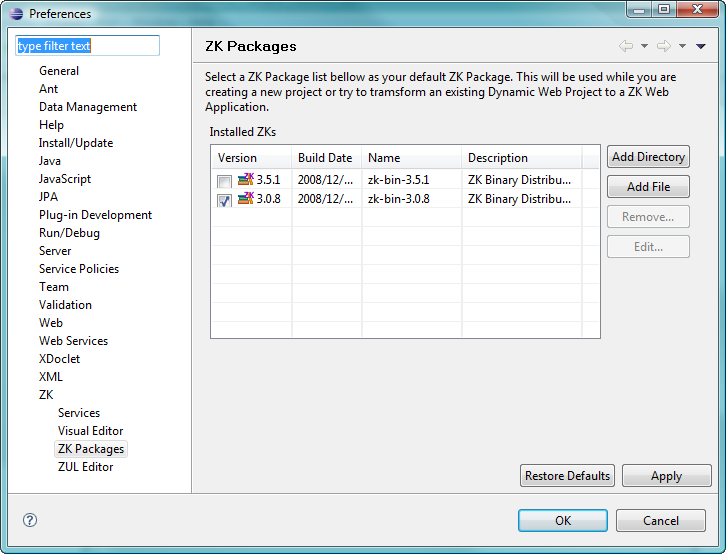Open Visual Editor under ZK
Image resolution: width=726 pixels, height=554 pixels.
click(x=91, y=431)
